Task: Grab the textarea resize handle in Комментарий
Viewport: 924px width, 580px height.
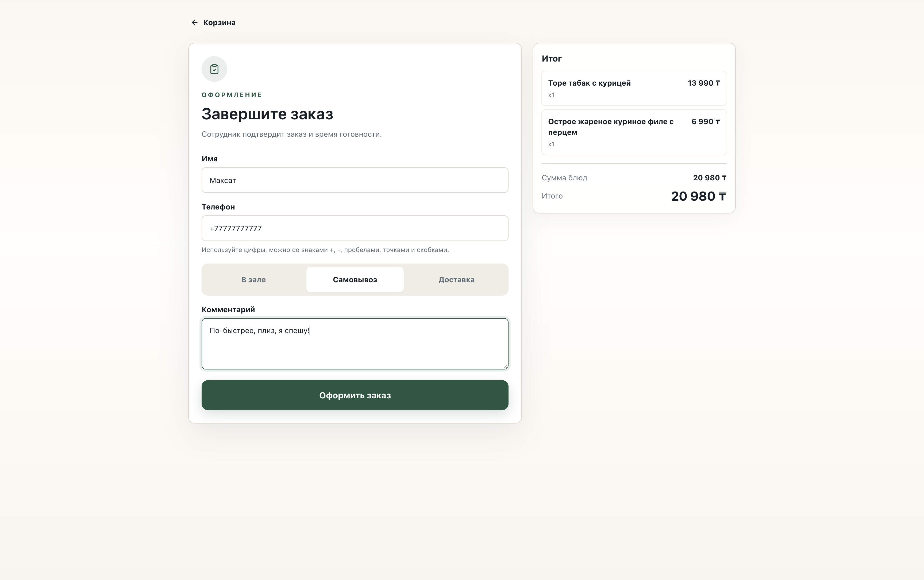Action: coord(506,366)
